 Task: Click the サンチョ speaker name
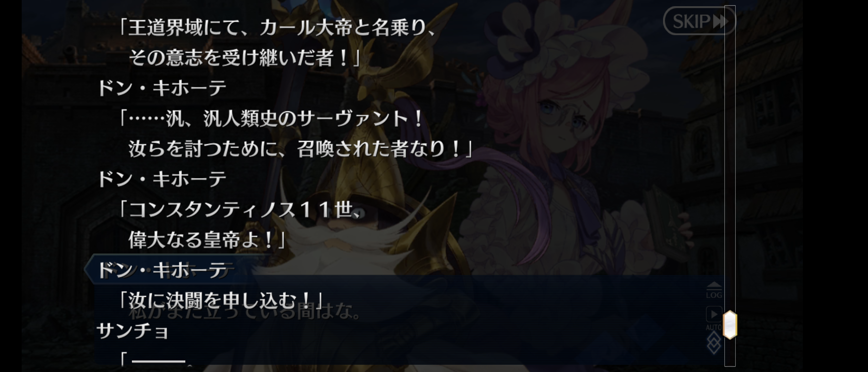point(133,331)
